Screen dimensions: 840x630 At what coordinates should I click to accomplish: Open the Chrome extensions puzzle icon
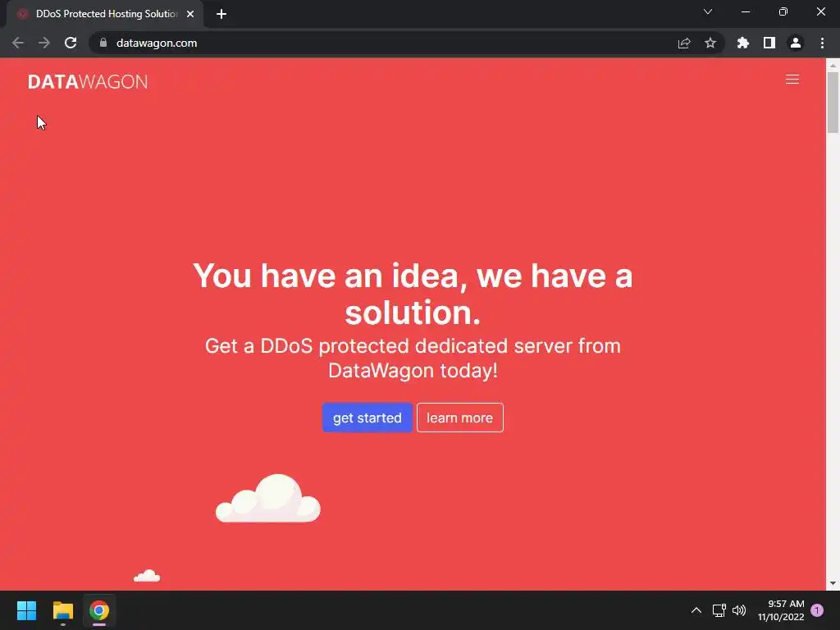[743, 43]
